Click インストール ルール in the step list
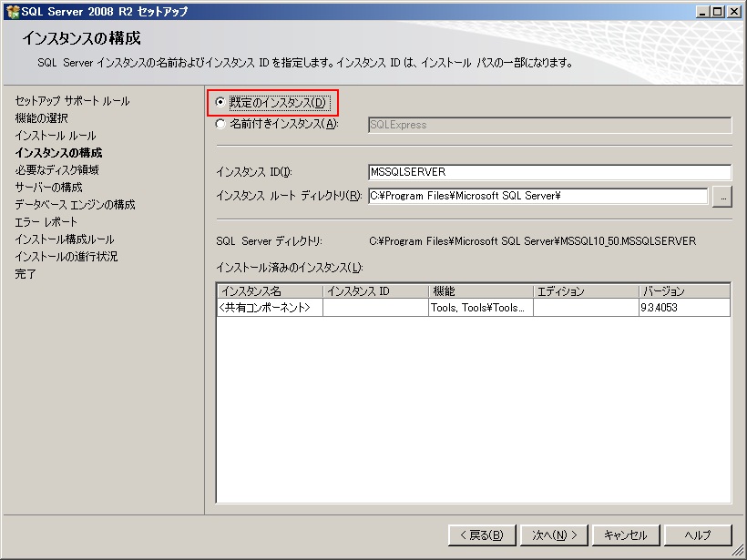 (56, 136)
